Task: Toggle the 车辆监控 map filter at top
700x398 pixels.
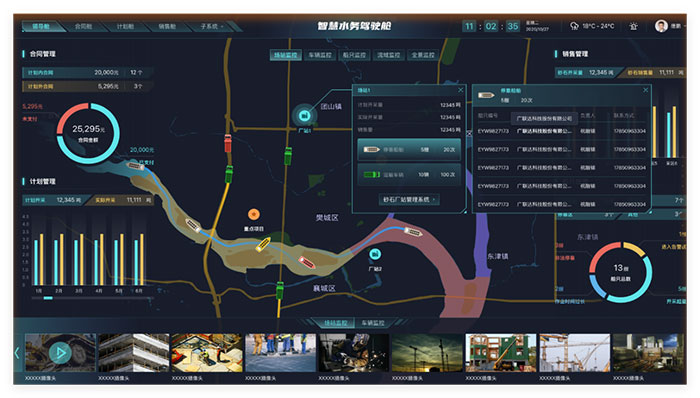Action: tap(320, 55)
